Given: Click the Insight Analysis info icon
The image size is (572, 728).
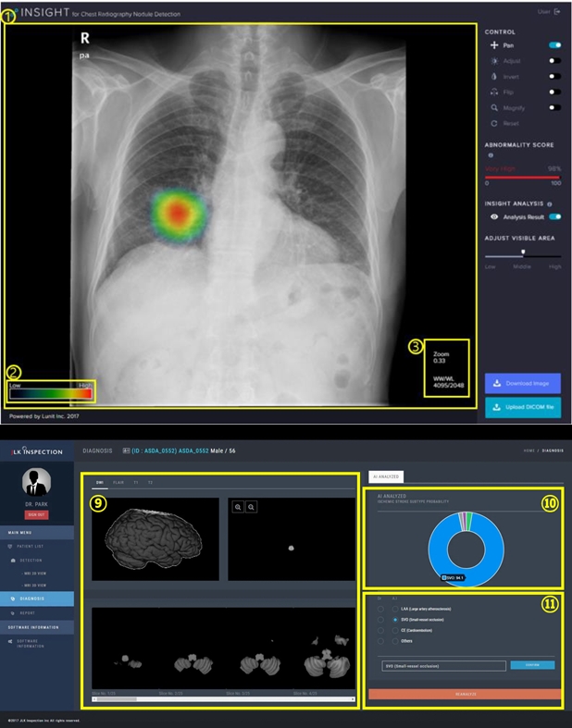Looking at the screenshot, I should (550, 204).
